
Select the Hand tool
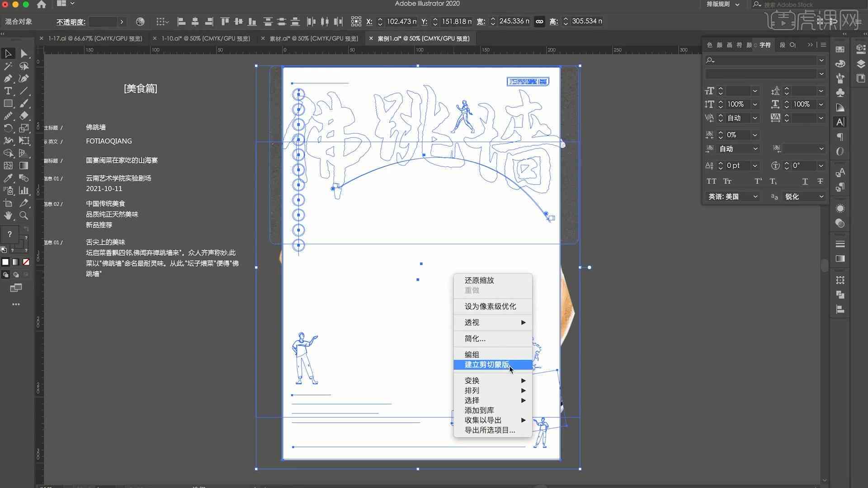tap(8, 216)
